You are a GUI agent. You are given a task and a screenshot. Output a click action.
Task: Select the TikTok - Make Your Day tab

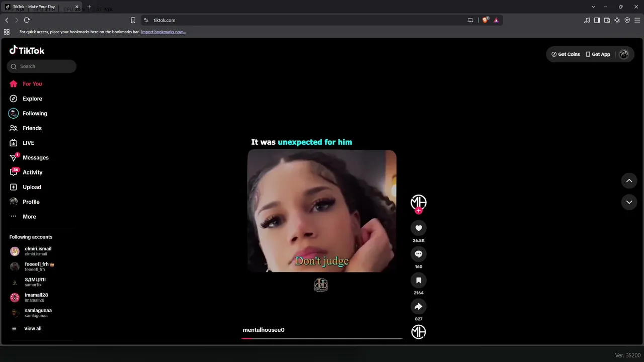[42, 7]
